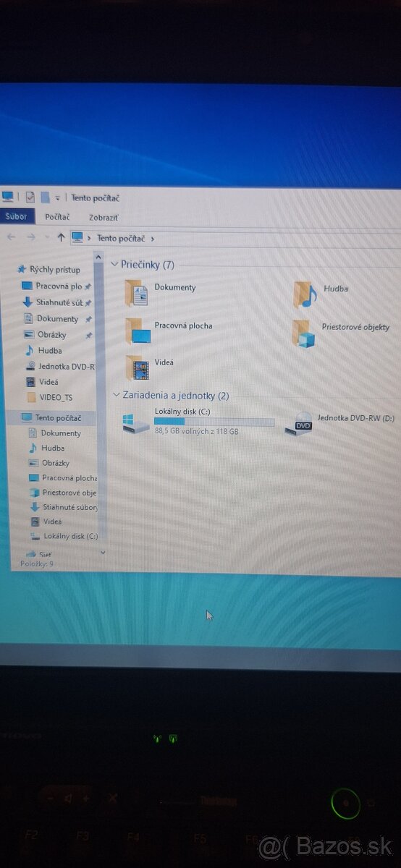The image size is (401, 868).
Task: Click Tento počítač in address path
Action: tap(122, 238)
